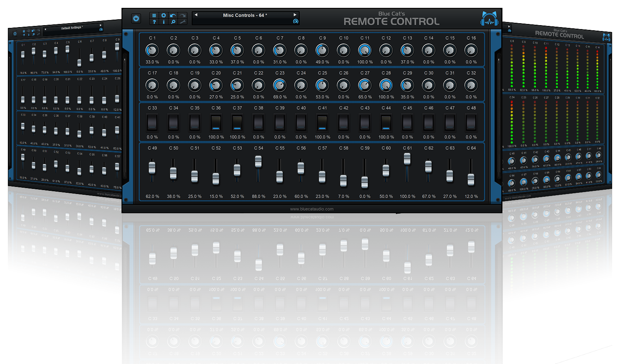Click the wrench preset settings icon
This screenshot has width=620, height=364.
(182, 22)
